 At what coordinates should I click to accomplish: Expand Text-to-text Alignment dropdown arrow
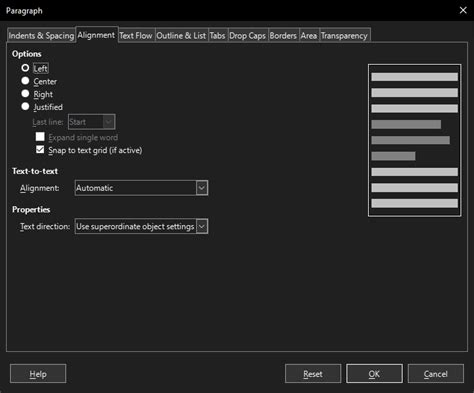pyautogui.click(x=202, y=188)
